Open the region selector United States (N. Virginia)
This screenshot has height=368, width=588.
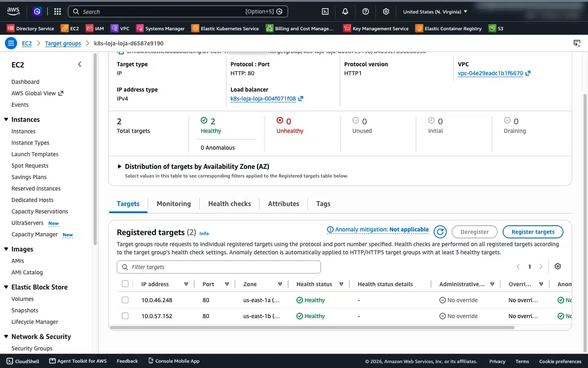click(435, 11)
